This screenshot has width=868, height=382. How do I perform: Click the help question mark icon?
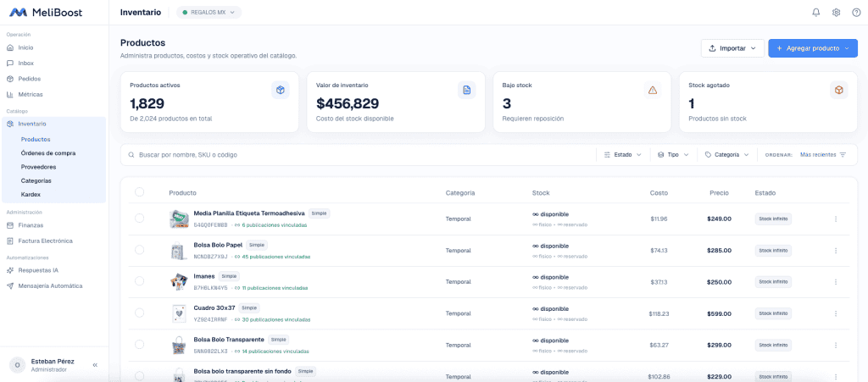click(x=856, y=12)
